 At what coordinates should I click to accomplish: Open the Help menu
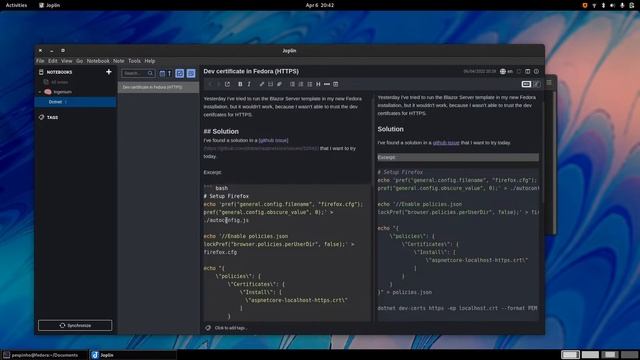point(150,61)
